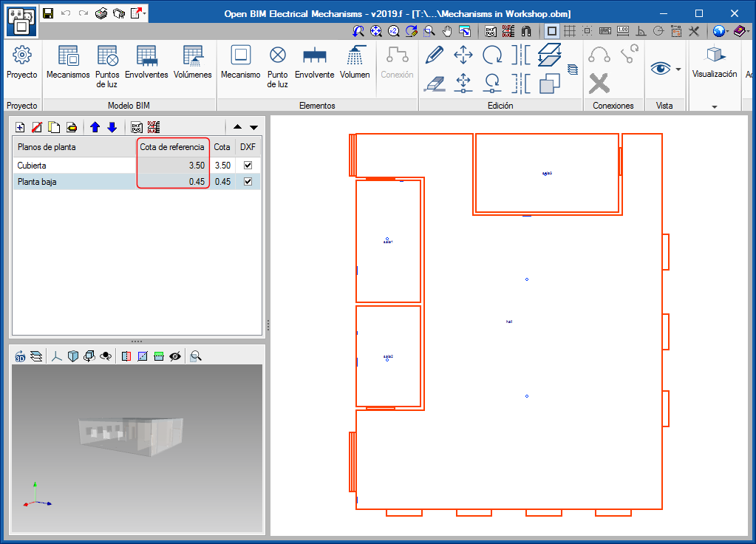Open the Proyecto settings gear
The height and width of the screenshot is (544, 756).
pyautogui.click(x=21, y=62)
